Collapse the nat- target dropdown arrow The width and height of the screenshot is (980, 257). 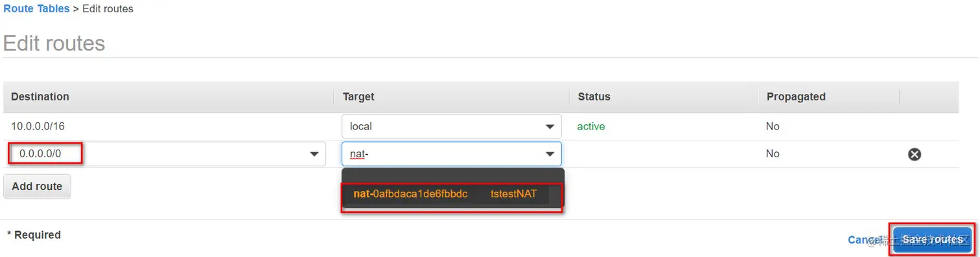[550, 154]
